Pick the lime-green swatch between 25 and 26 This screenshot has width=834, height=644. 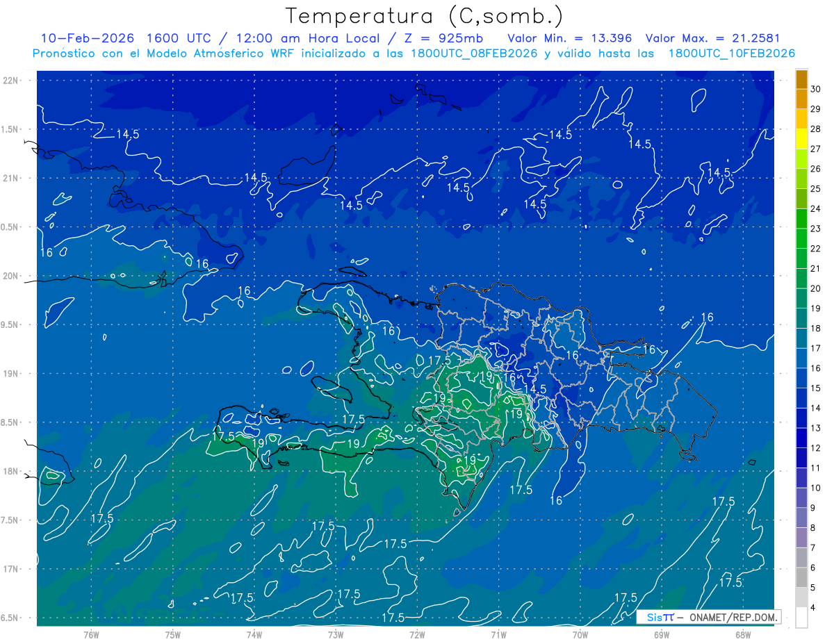tap(801, 179)
